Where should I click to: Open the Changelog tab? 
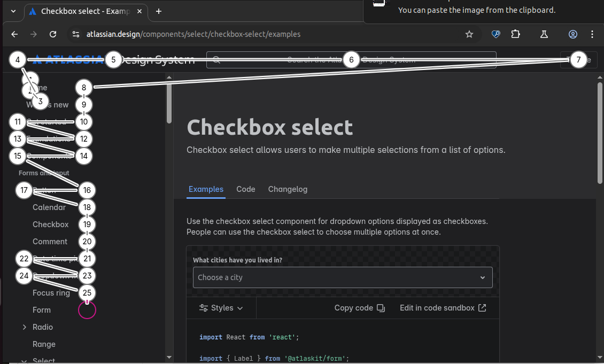coord(288,189)
